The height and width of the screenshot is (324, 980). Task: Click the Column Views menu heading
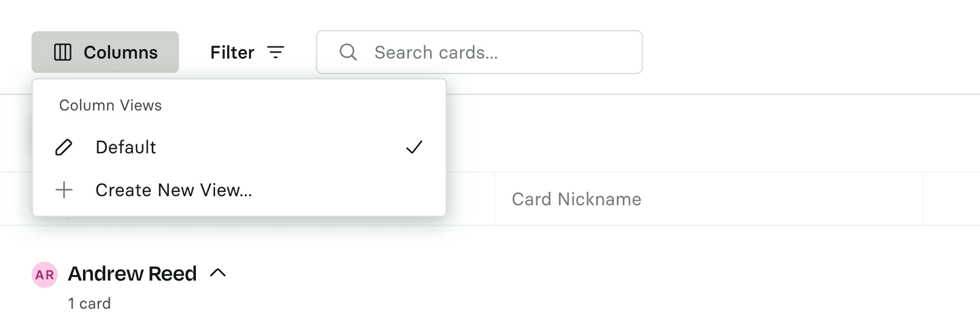pyautogui.click(x=110, y=106)
